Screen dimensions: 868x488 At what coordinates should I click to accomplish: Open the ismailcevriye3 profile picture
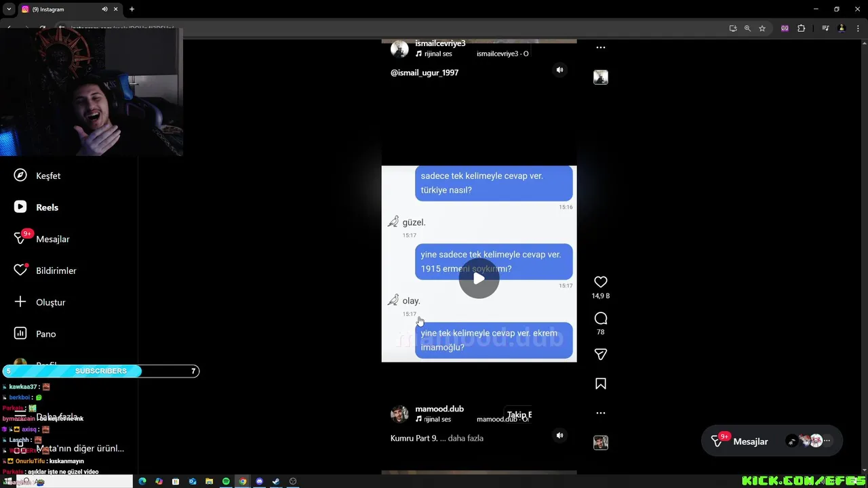399,49
